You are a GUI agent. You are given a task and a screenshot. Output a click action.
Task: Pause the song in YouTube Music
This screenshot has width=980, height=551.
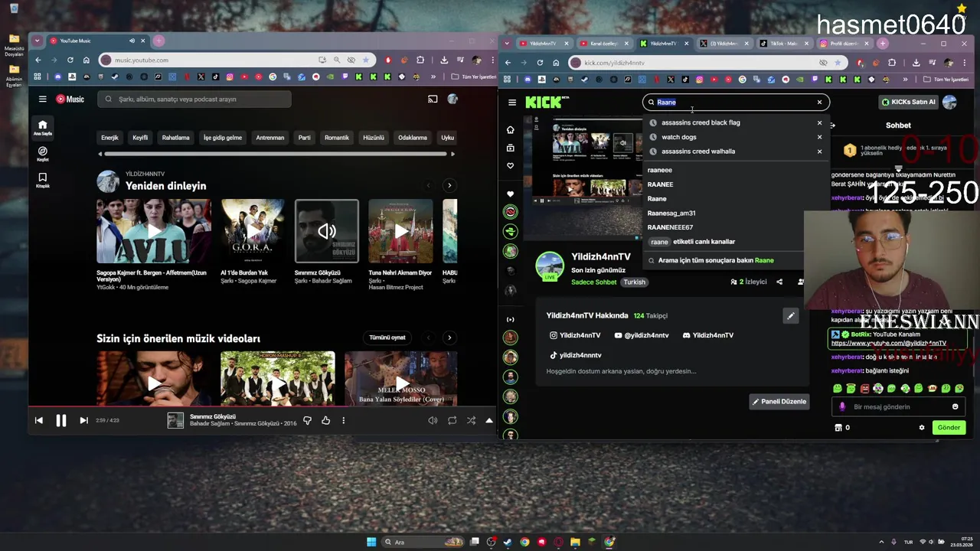click(61, 420)
